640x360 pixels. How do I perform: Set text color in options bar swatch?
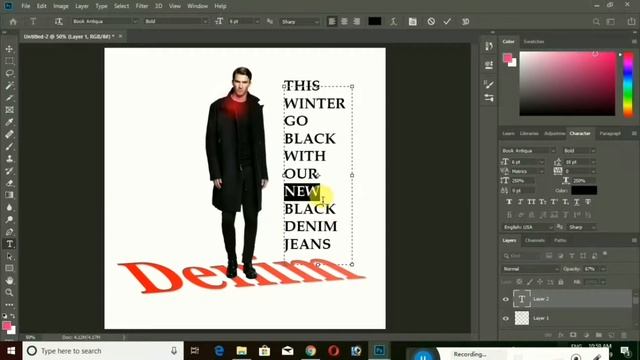(x=375, y=21)
